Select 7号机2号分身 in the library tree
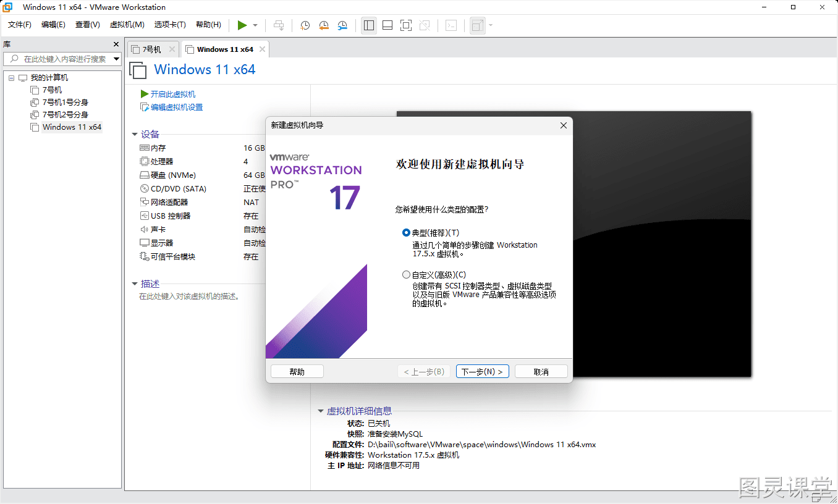 [x=66, y=115]
